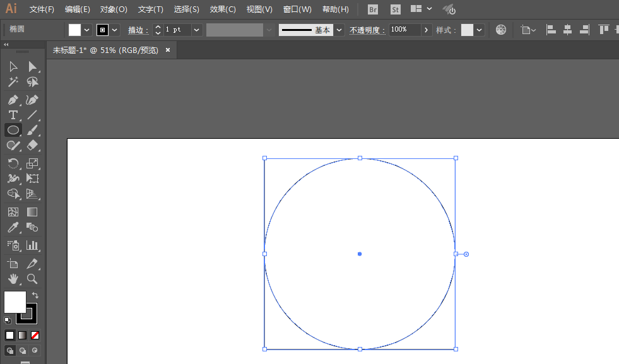Select the Type tool

13,115
